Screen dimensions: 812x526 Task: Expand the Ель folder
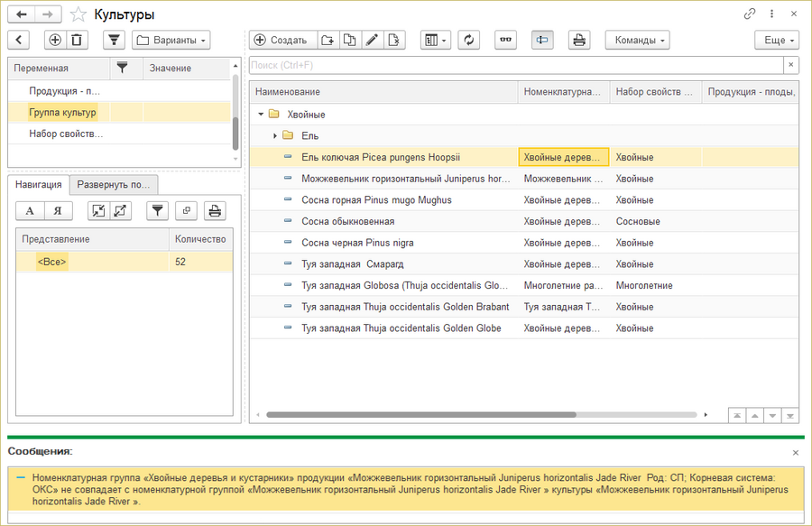pyautogui.click(x=275, y=135)
